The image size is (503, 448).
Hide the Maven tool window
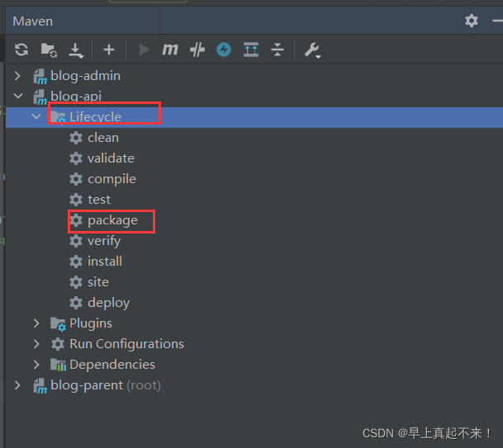497,21
